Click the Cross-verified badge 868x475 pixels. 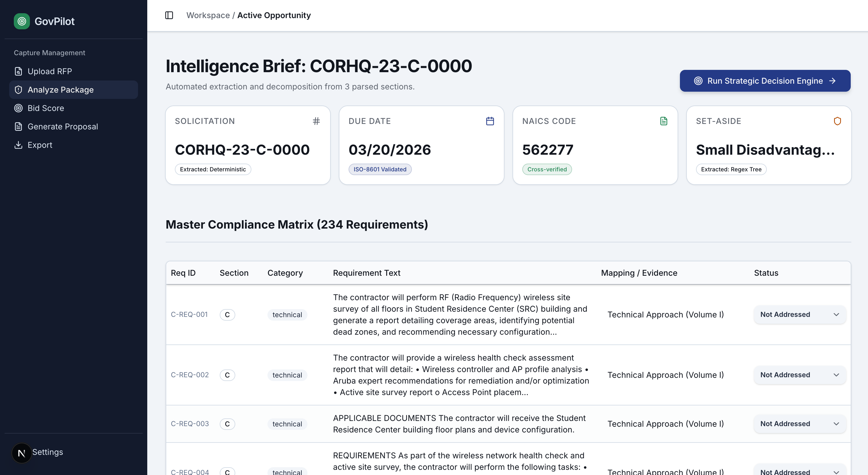[x=547, y=169]
